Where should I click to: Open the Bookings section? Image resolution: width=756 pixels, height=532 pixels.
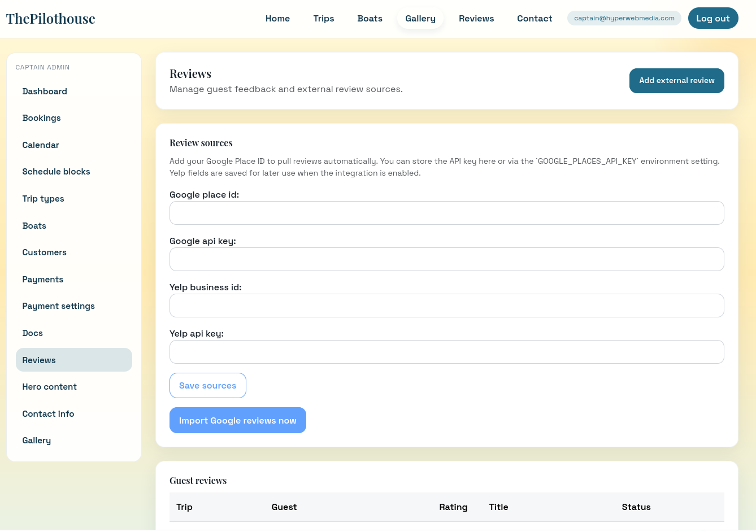click(x=41, y=118)
